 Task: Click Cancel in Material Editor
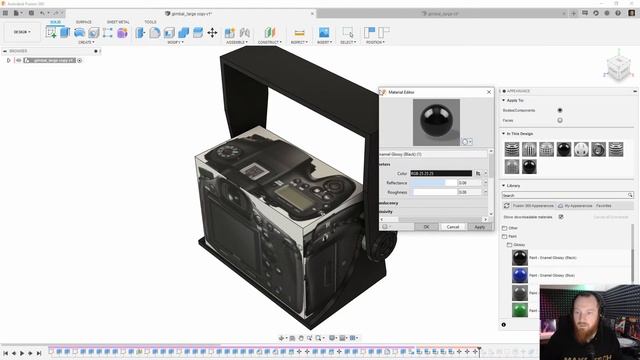(453, 227)
